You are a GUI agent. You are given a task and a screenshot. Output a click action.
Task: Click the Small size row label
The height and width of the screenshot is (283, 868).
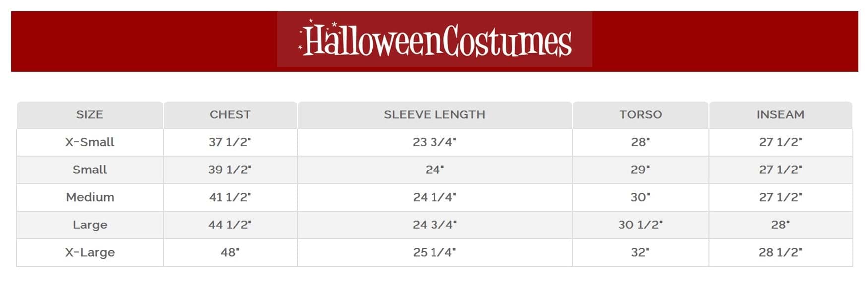(90, 170)
